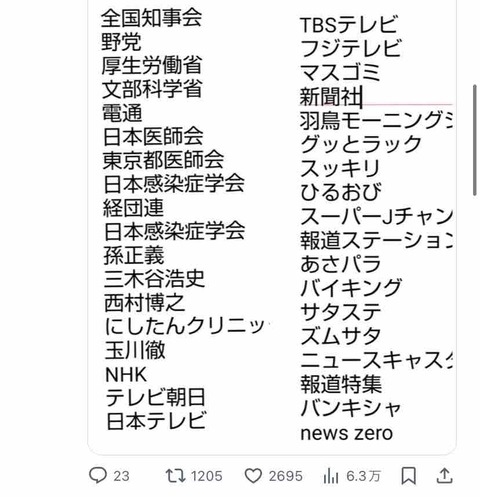
Task: Like the post with heart icon
Action: coord(253,476)
